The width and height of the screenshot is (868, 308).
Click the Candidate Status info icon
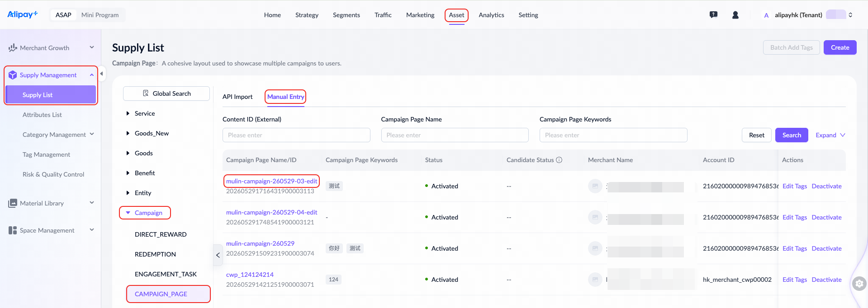[559, 160]
